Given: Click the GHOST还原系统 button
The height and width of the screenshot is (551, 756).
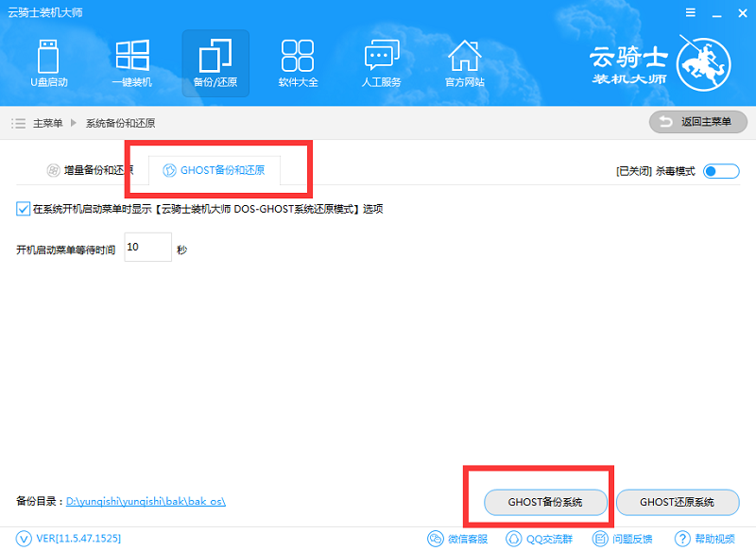Looking at the screenshot, I should point(678,502).
